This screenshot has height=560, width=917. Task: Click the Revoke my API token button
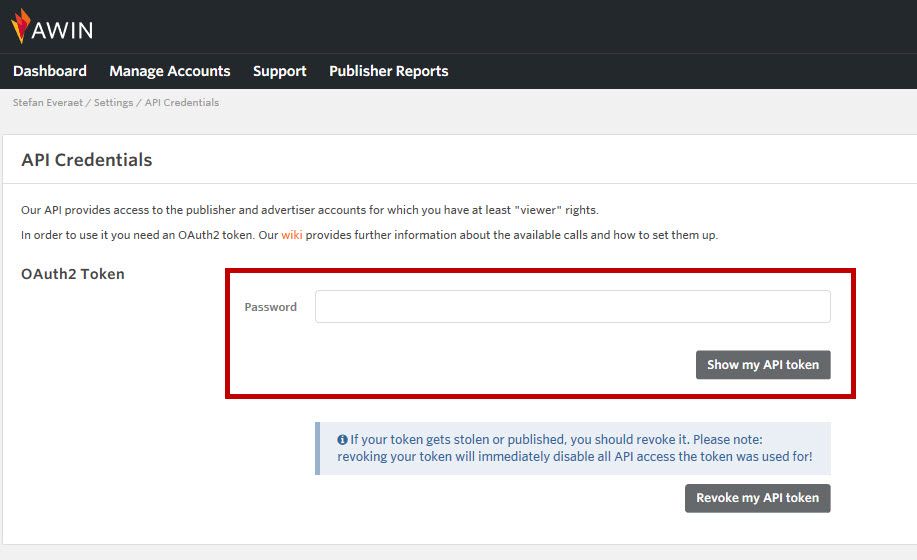pos(757,498)
